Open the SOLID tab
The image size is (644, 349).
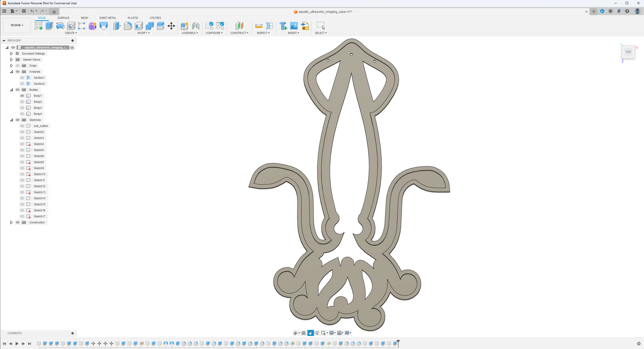41,18
